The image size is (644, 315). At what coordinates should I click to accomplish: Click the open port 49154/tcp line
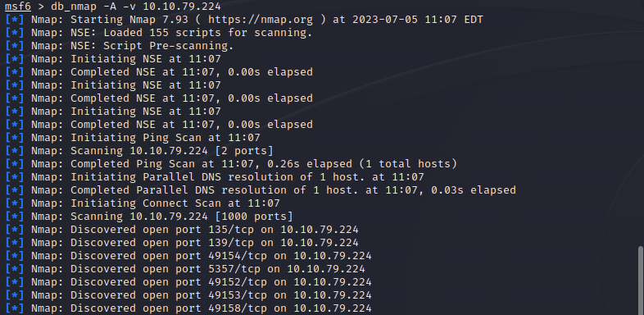188,256
